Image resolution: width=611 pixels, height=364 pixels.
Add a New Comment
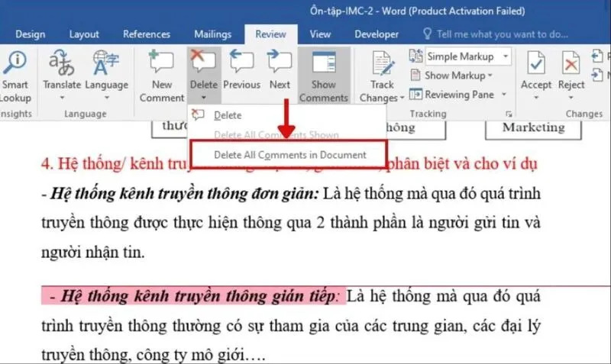click(x=162, y=76)
